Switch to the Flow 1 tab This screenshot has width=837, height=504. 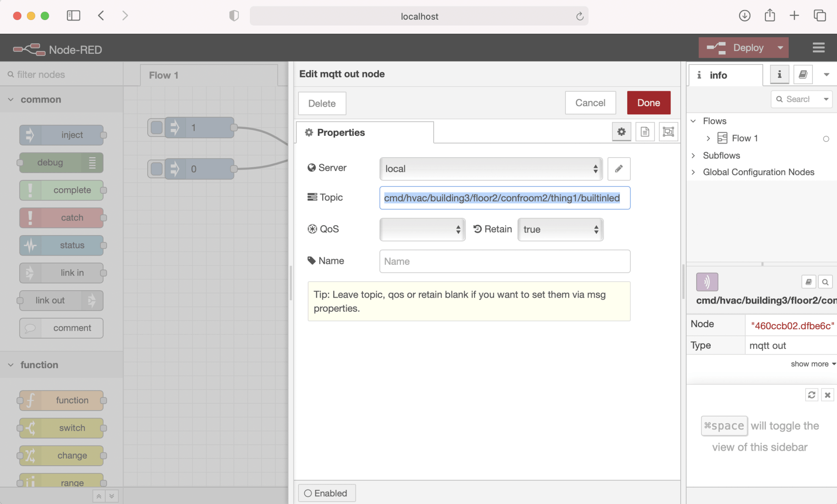coord(164,75)
